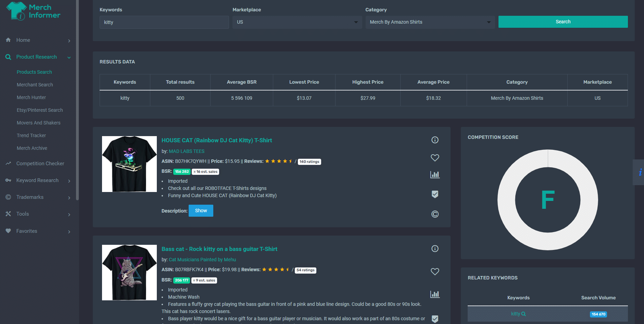Image resolution: width=644 pixels, height=324 pixels.
Task: Expand the Trademarks chevron
Action: (x=69, y=198)
